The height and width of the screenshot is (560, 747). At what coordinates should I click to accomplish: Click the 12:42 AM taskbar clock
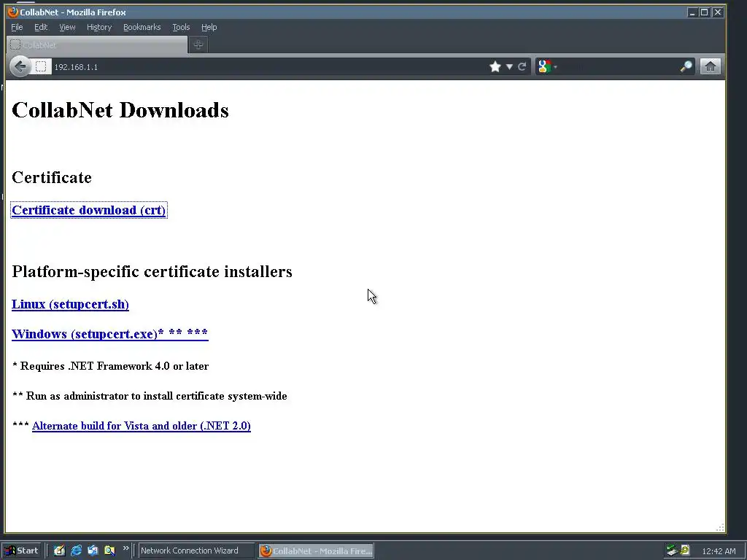click(719, 551)
